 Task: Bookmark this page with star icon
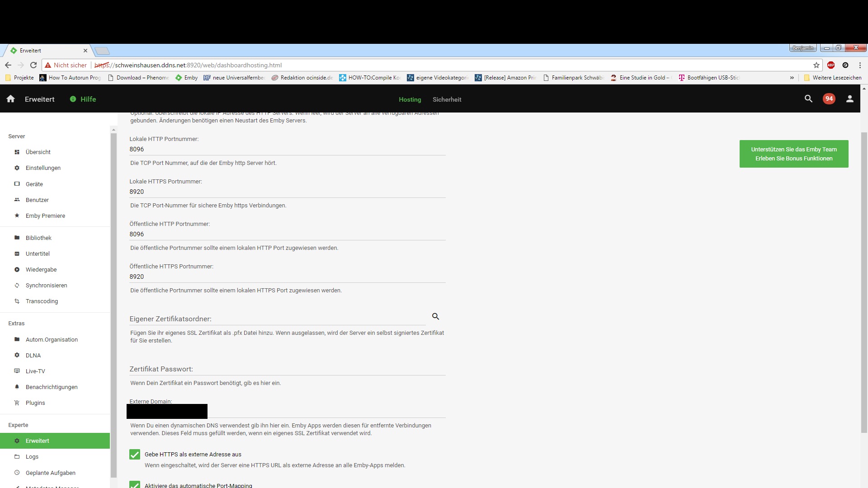(x=816, y=65)
